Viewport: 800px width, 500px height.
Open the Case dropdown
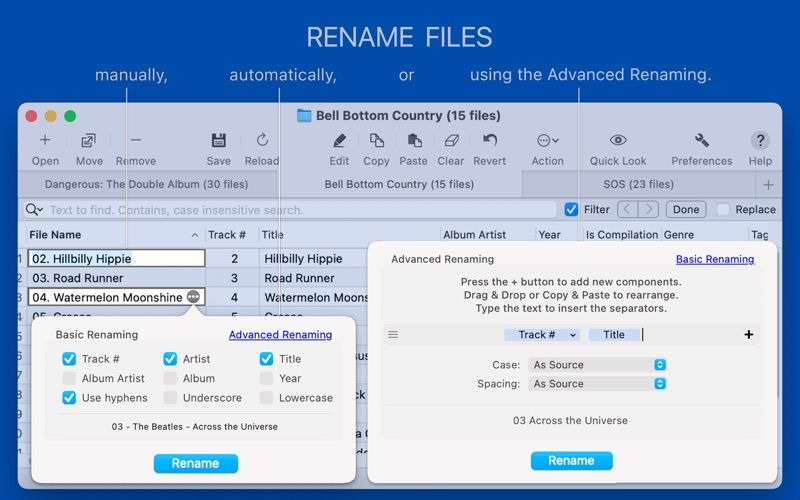click(x=597, y=365)
